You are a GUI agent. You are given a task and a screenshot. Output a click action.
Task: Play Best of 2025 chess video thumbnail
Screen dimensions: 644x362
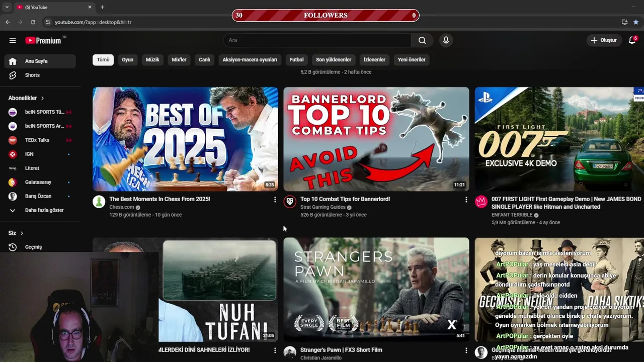185,139
